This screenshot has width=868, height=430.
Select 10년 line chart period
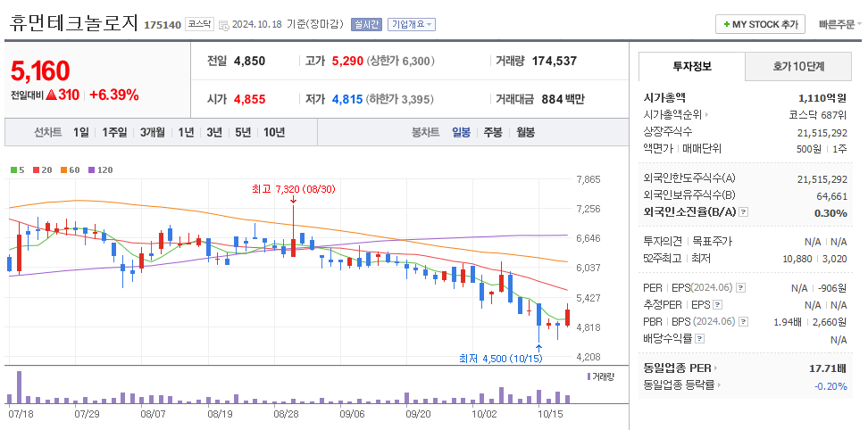pyautogui.click(x=274, y=133)
